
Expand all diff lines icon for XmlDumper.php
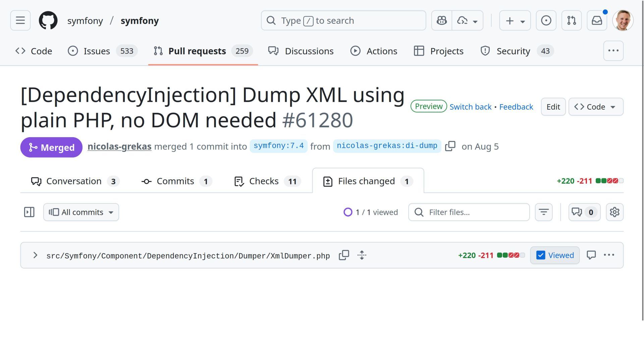[362, 255]
